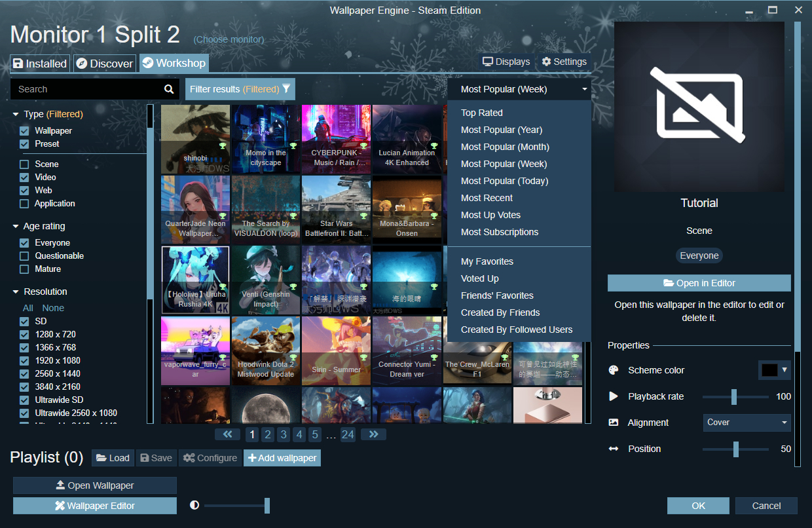Select Most Recent from sort menu
This screenshot has width=812, height=528.
pos(487,198)
